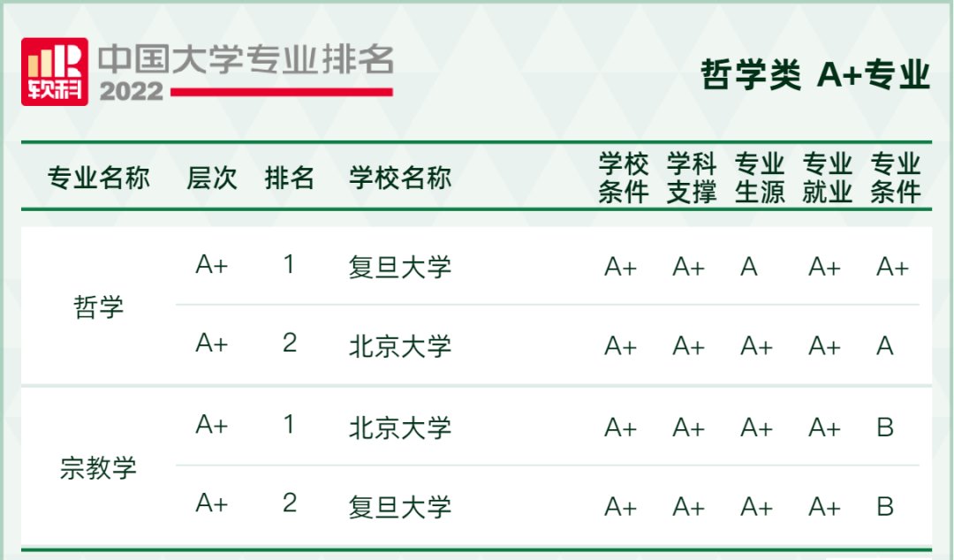Click the 排名 column header
954x560 pixels.
coord(290,178)
